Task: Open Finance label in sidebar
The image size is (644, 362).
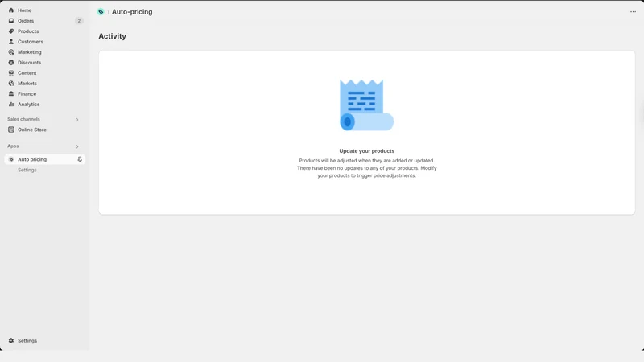Action: pyautogui.click(x=27, y=94)
